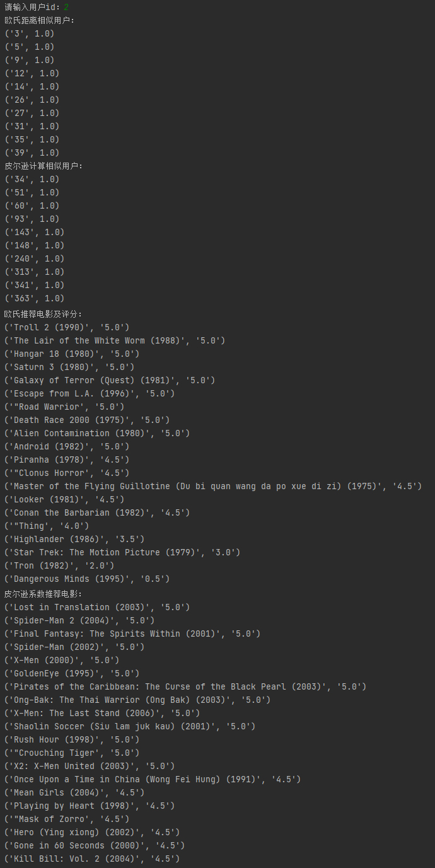Click the '欧氏距离相似用户:' heading line
The width and height of the screenshot is (435, 868).
[39, 20]
